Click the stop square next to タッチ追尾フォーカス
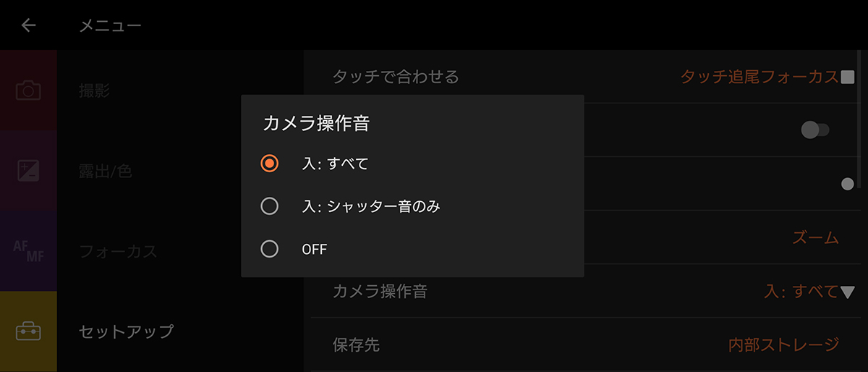 tap(848, 77)
